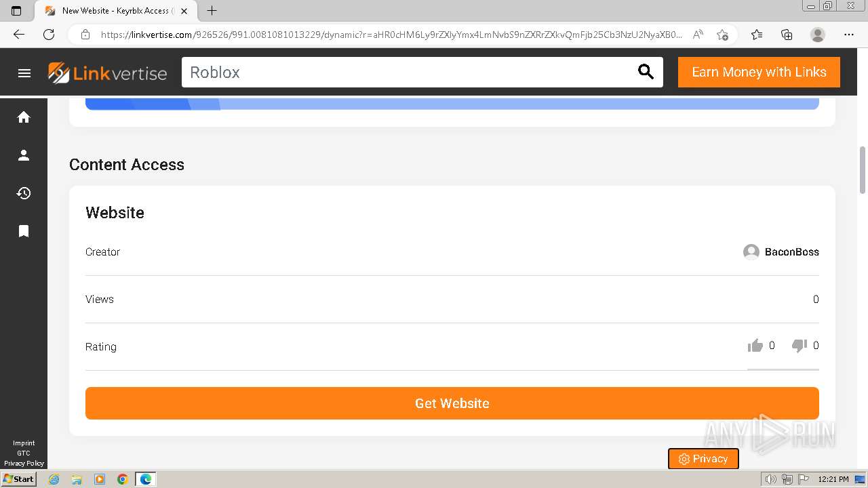The image size is (868, 488).
Task: Open the Linkvertise hamburger menu
Action: pyautogui.click(x=24, y=73)
